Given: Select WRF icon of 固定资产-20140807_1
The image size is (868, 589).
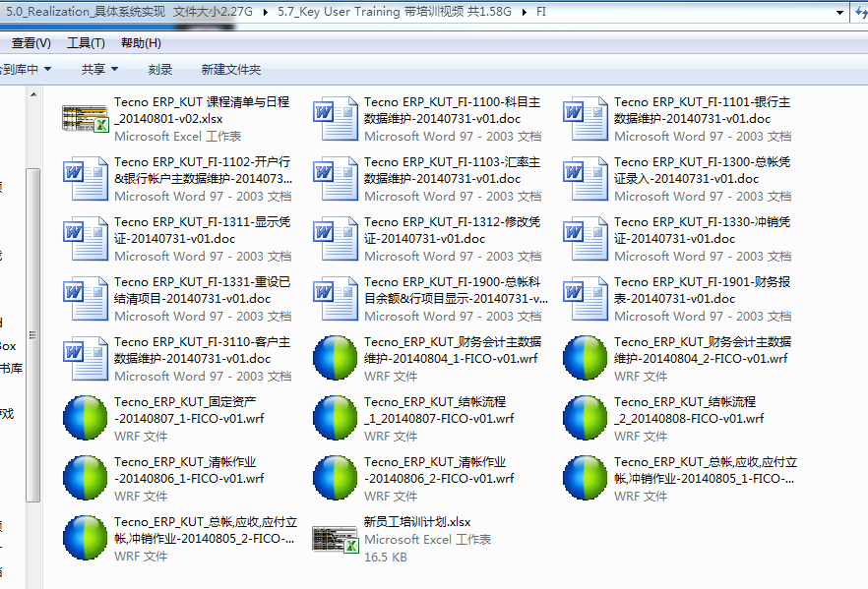Looking at the screenshot, I should (86, 418).
